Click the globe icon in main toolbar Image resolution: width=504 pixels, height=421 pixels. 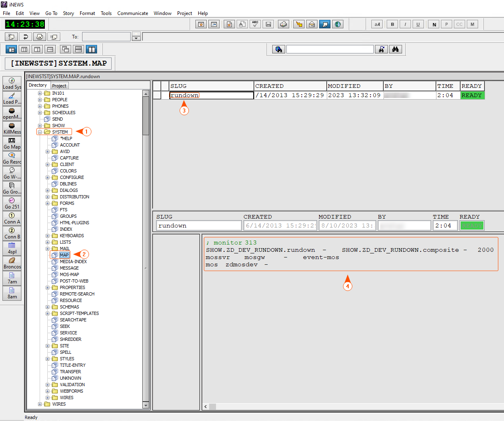click(x=338, y=24)
